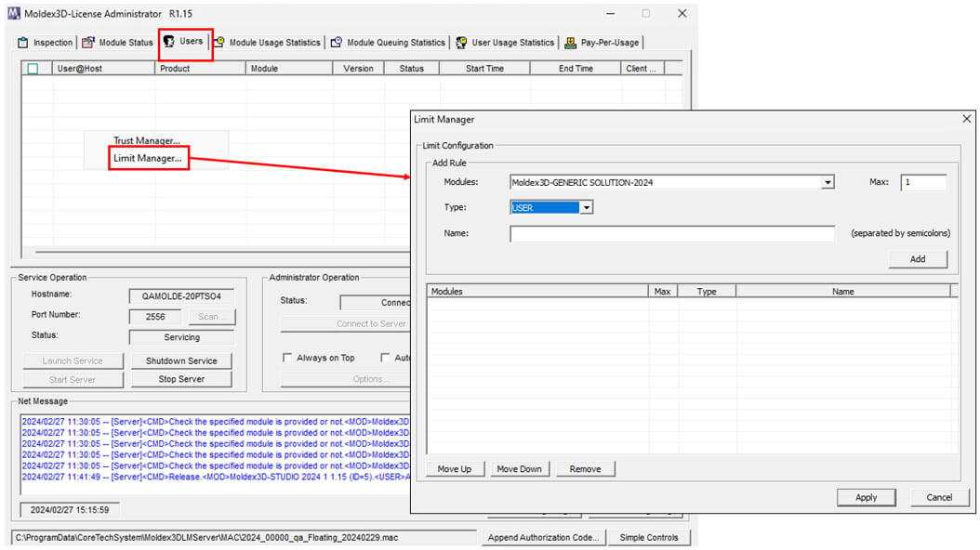Choose Trust Manager from context menu
Screen dimensions: 980x550
point(146,140)
